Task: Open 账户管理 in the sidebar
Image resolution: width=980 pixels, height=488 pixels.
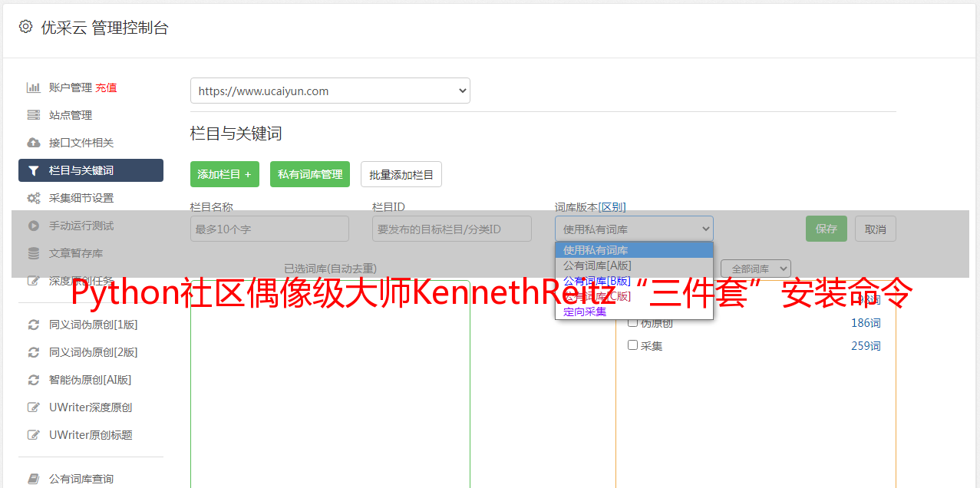Action: pyautogui.click(x=71, y=87)
